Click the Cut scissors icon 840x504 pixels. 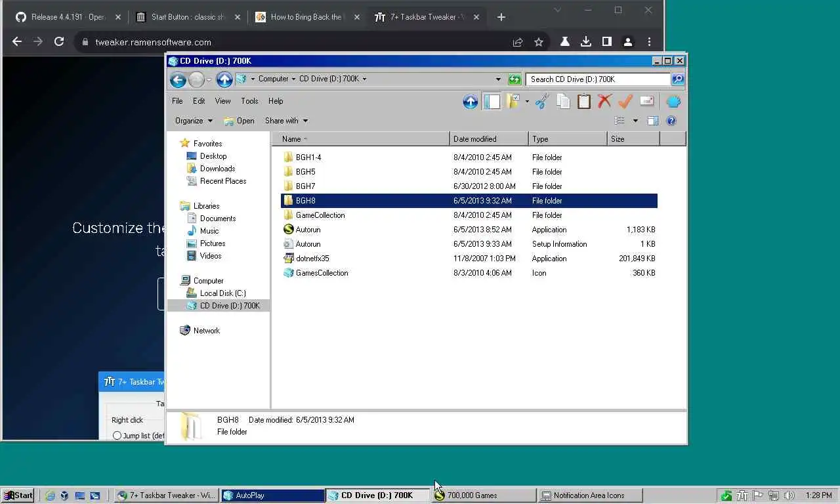[x=542, y=101]
